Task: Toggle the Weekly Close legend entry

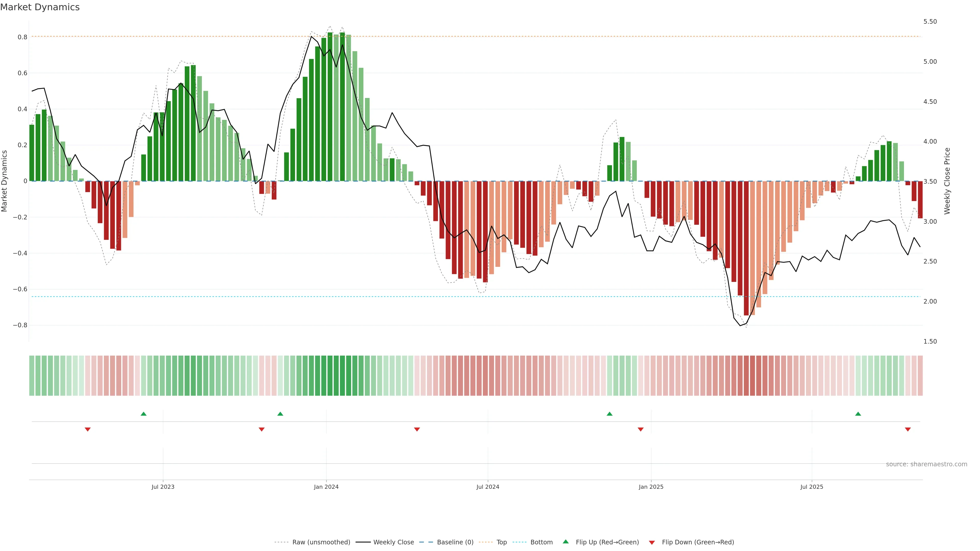Action: (x=393, y=542)
